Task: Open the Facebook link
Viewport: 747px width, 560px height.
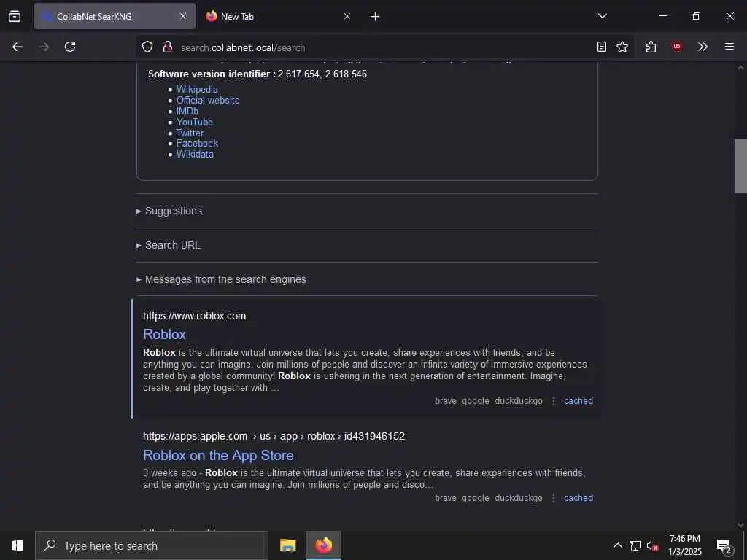Action: click(197, 144)
